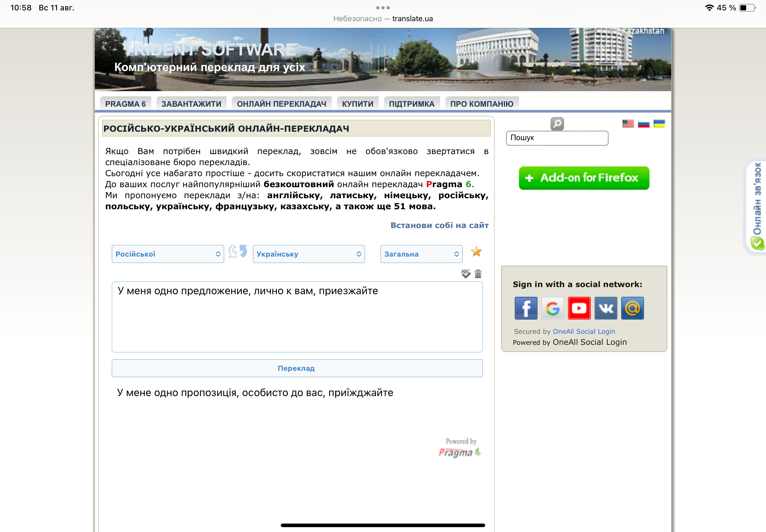766x532 pixels.
Task: Sign in with the Facebook icon
Action: tap(526, 308)
